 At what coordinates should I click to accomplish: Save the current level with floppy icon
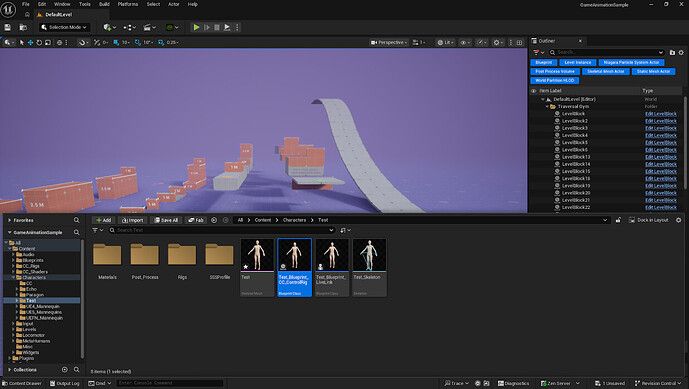pyautogui.click(x=7, y=27)
